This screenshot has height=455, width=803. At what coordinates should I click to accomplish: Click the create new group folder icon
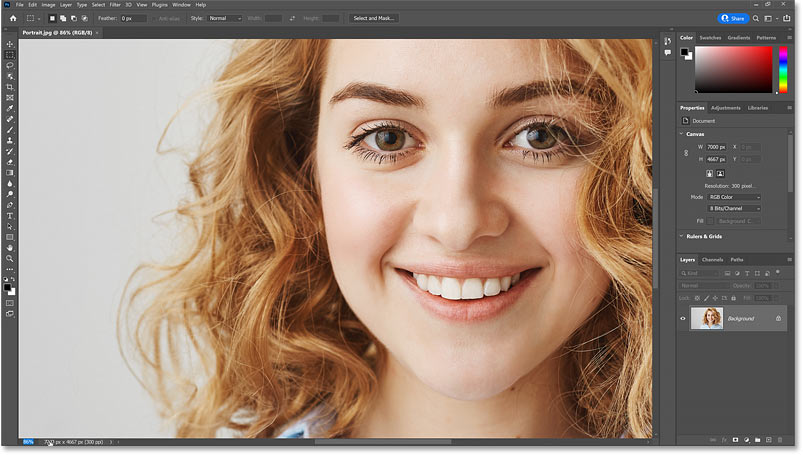pos(757,440)
